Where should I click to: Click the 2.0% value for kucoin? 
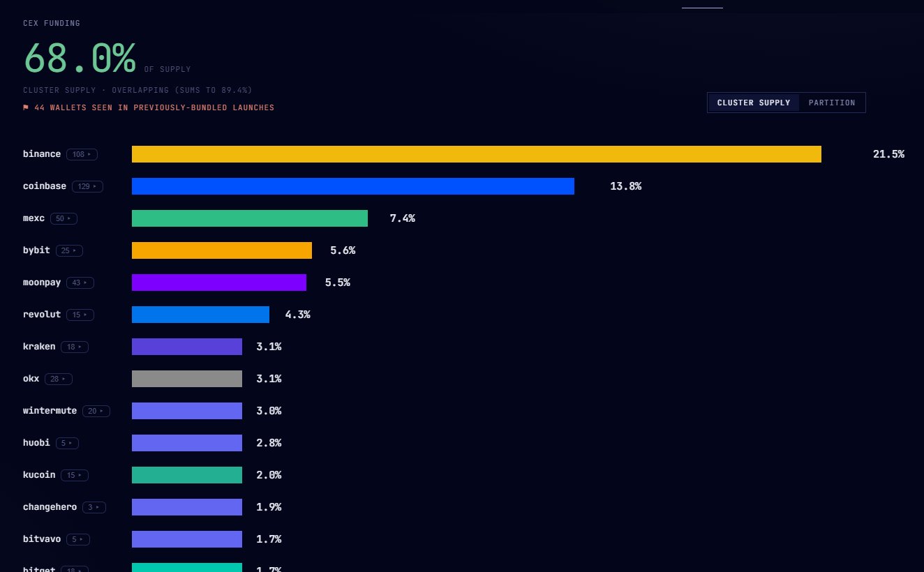(x=269, y=475)
